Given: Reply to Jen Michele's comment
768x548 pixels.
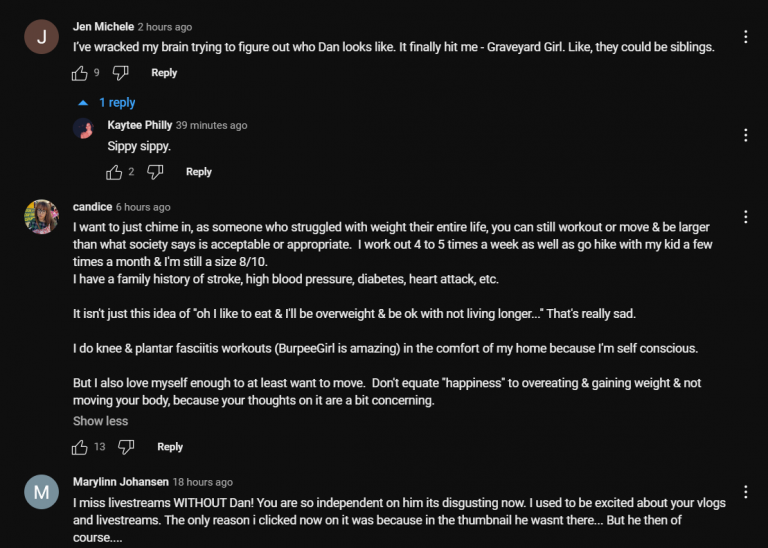Looking at the screenshot, I should point(164,73).
